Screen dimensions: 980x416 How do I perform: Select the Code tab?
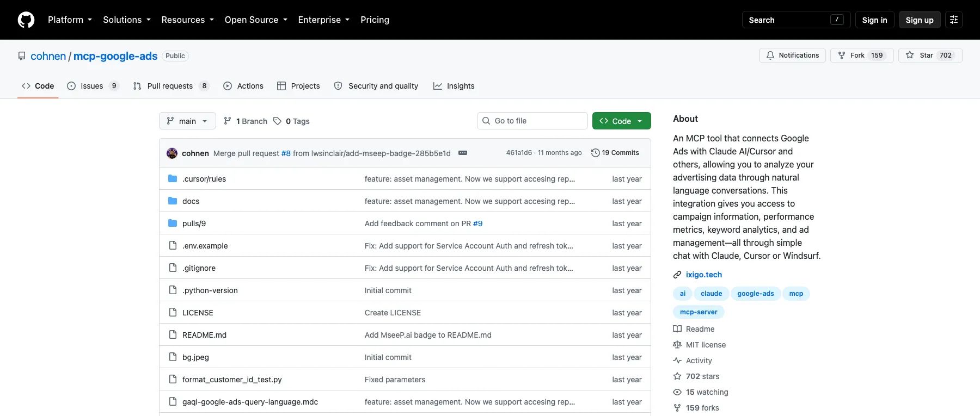(x=38, y=86)
